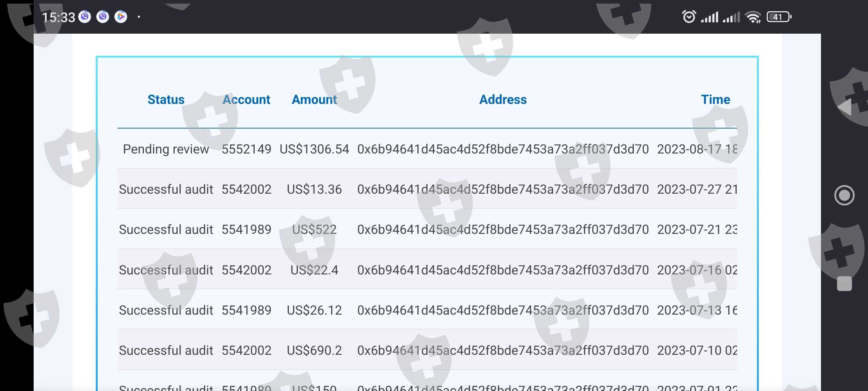This screenshot has width=868, height=391.
Task: Click the Amount column header
Action: tap(314, 100)
